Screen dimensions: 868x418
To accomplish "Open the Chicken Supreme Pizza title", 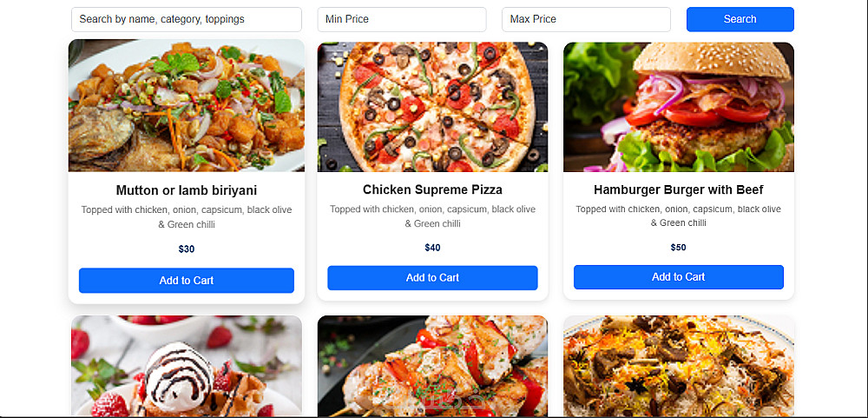I will [432, 189].
